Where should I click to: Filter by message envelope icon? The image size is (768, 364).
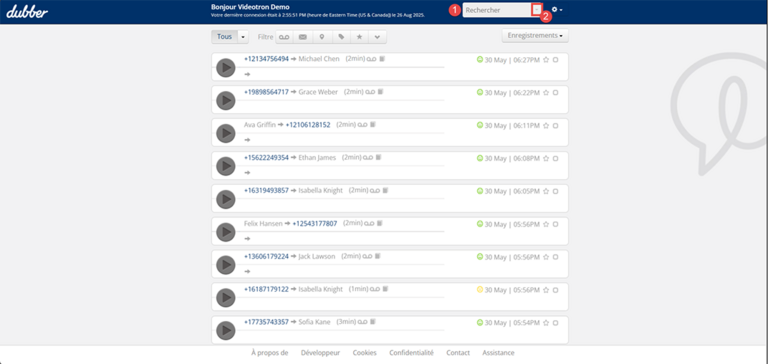coord(303,37)
